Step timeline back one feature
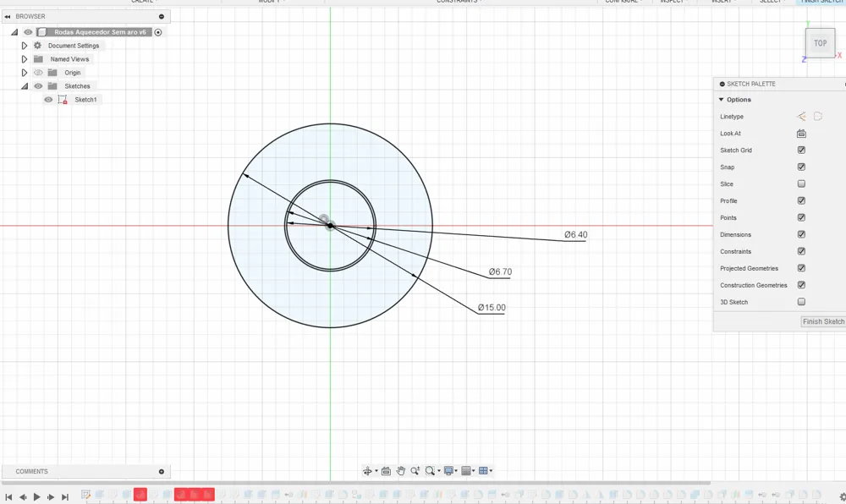The height and width of the screenshot is (504, 846). click(x=23, y=497)
